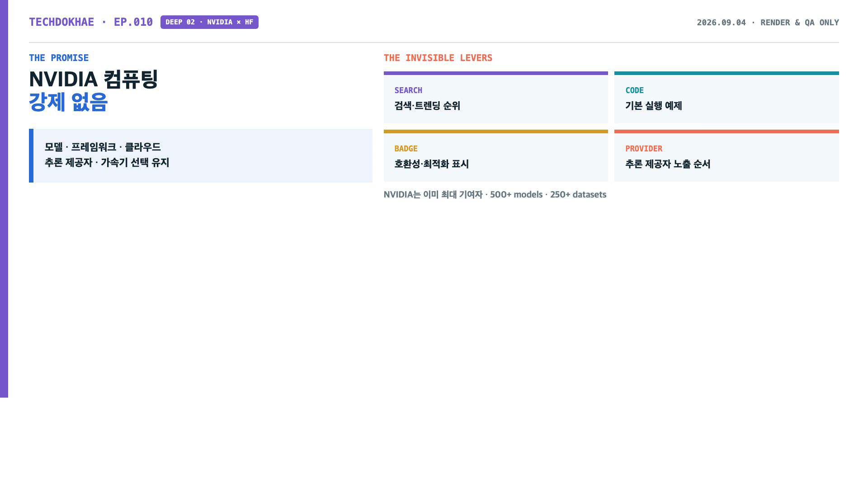Select the CODE card label
Image resolution: width=868 pixels, height=488 pixels.
tap(634, 90)
